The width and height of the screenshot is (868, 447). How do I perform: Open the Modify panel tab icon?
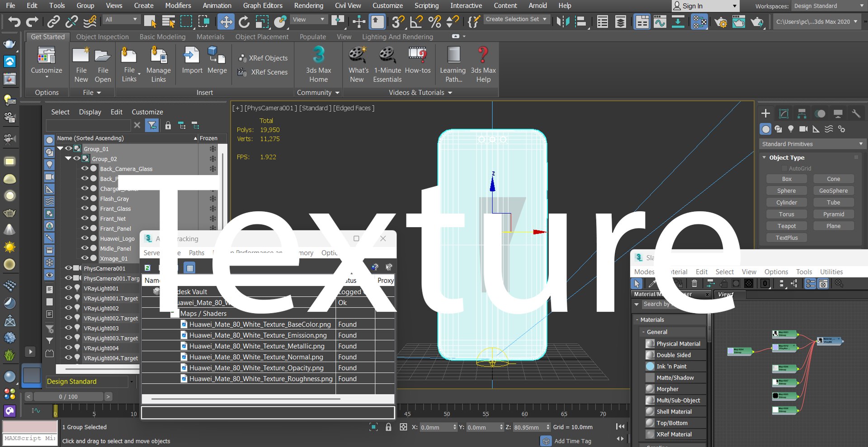click(x=784, y=114)
